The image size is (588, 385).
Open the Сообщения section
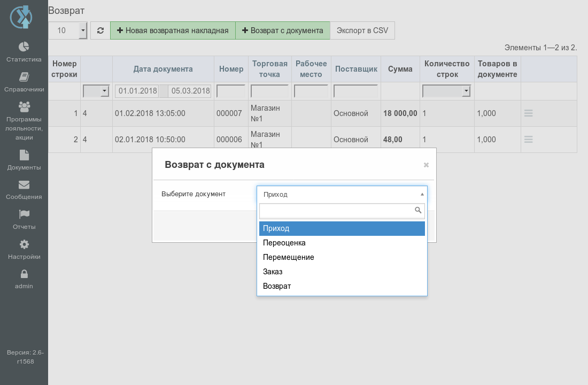click(x=24, y=190)
